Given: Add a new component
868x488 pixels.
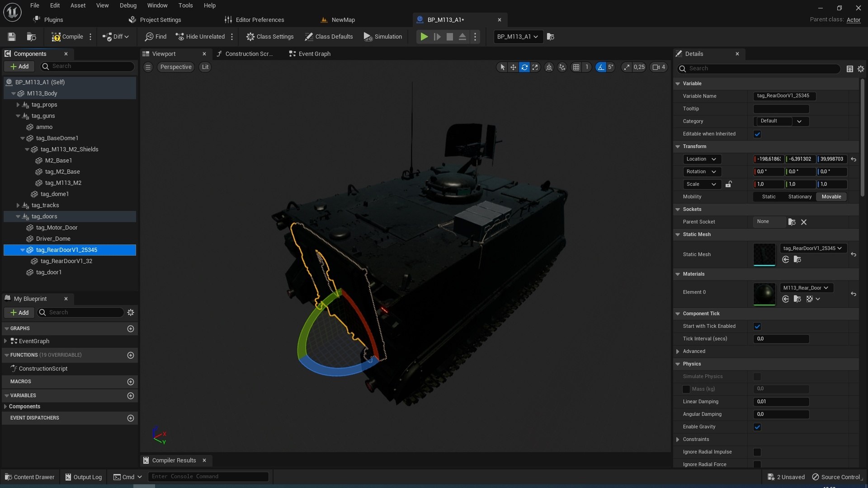Looking at the screenshot, I should click(19, 66).
